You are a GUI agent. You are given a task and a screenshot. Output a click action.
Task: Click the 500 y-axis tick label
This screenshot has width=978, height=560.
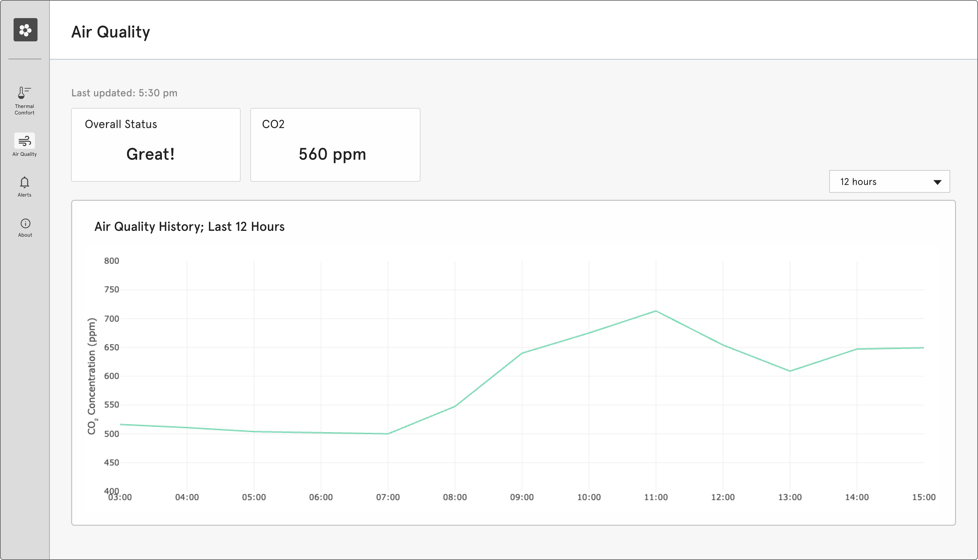click(x=112, y=434)
